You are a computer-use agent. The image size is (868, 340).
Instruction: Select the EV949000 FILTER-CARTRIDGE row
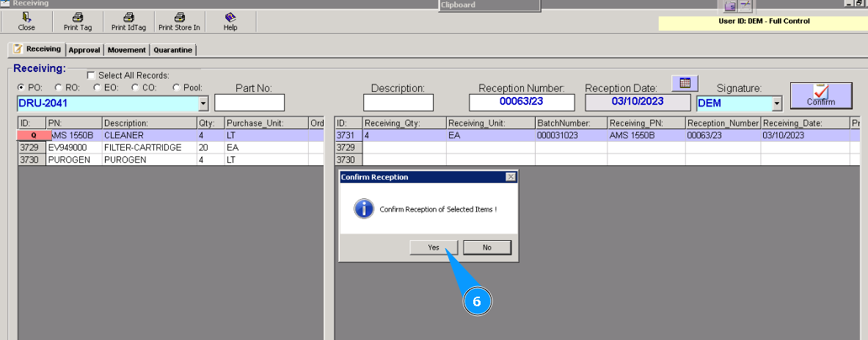[x=170, y=148]
